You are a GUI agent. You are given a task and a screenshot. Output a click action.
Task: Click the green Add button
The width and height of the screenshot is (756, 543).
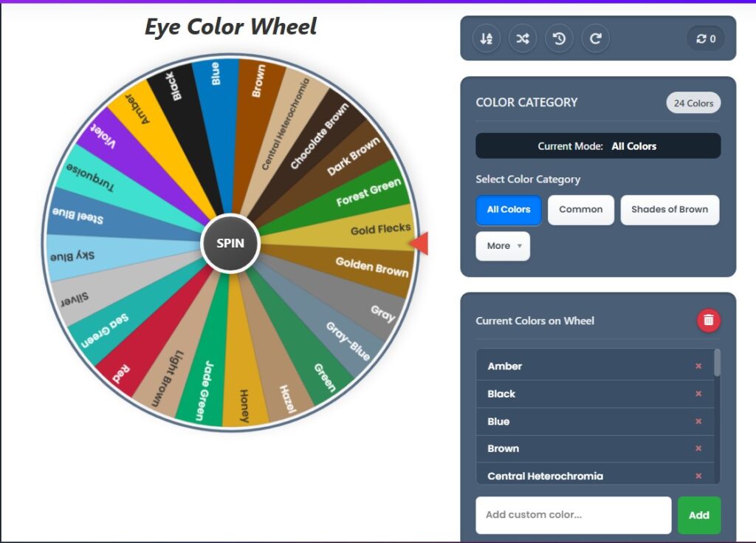[x=698, y=515]
